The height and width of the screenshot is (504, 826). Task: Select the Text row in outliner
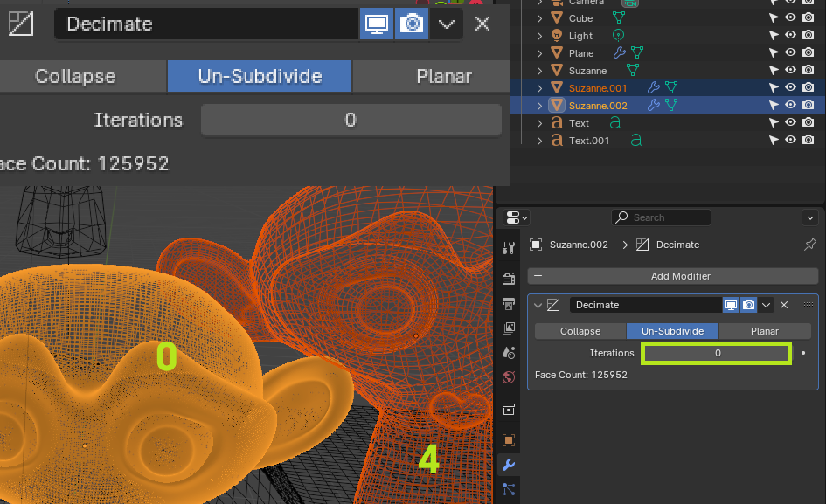668,122
